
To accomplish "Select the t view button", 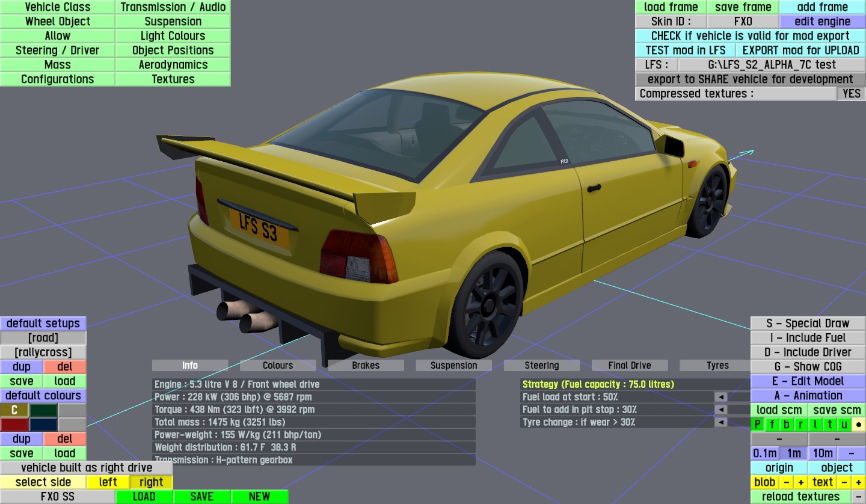I will point(830,425).
